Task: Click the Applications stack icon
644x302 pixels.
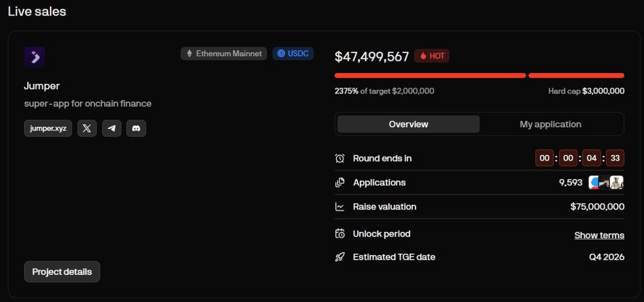Action: (340, 182)
